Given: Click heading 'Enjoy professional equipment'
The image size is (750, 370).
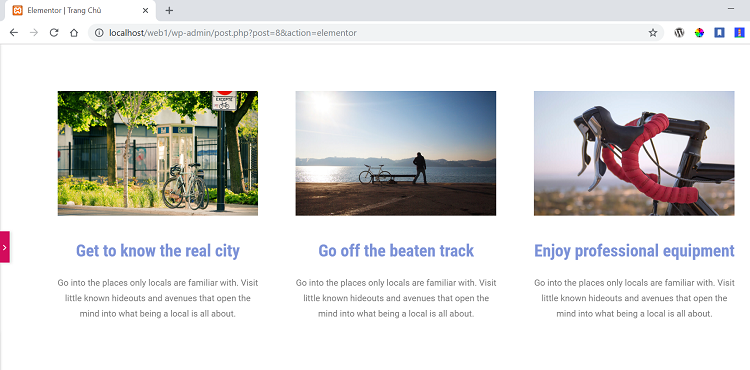Looking at the screenshot, I should coord(634,250).
